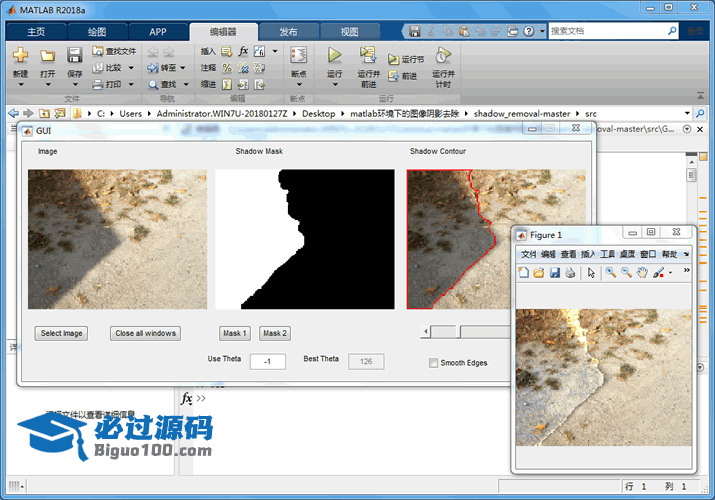
Task: Select the Pan hand tool in Figure 1
Action: [x=642, y=273]
